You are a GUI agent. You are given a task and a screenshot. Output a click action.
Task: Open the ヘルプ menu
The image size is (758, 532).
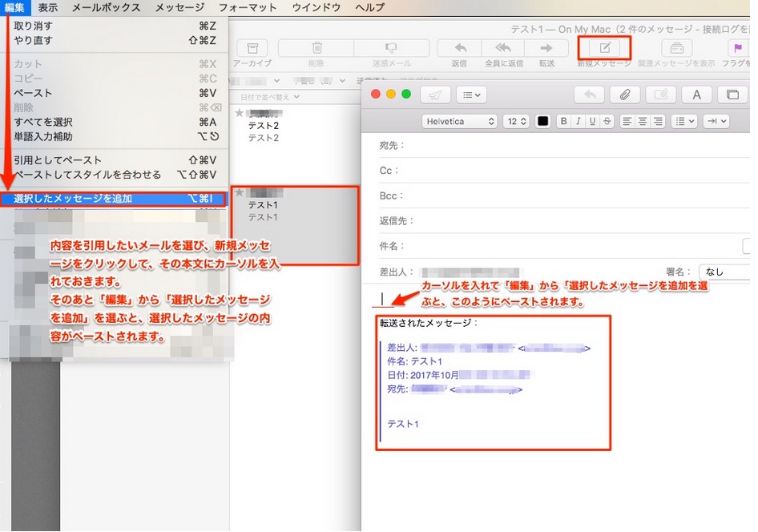tap(370, 7)
